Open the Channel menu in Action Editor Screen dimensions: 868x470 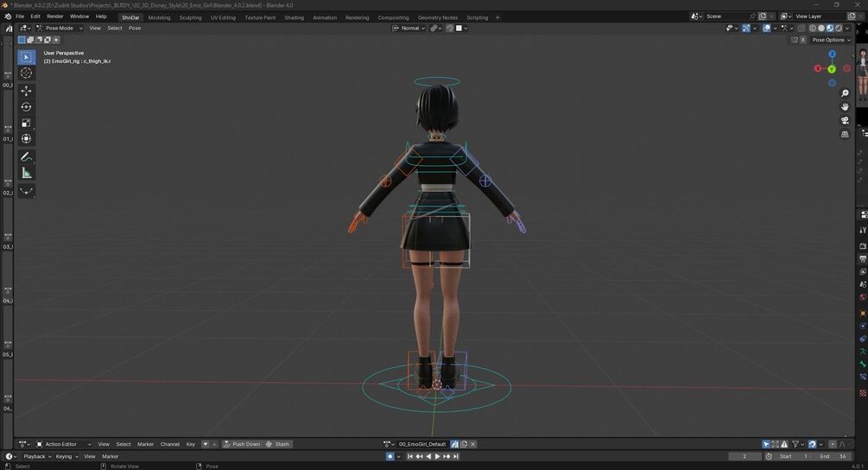point(170,444)
